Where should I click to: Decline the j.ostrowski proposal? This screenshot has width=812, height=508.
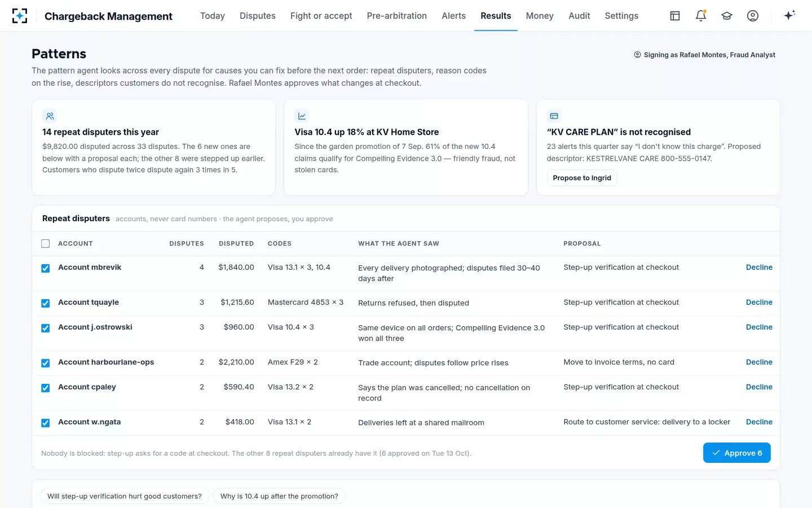759,327
